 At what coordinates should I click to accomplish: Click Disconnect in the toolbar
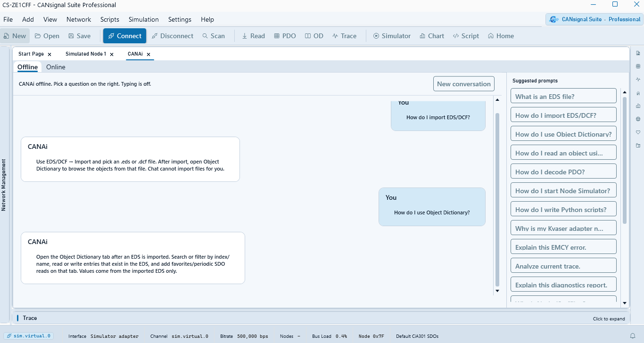pos(173,36)
